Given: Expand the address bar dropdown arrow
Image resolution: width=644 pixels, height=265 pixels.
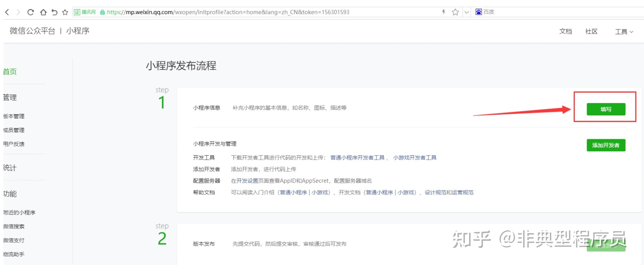Looking at the screenshot, I should (467, 12).
